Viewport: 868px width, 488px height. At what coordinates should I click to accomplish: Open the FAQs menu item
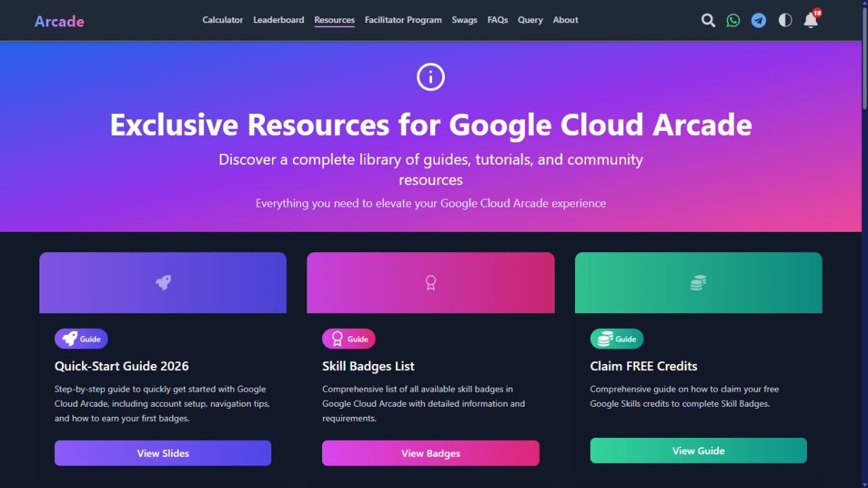pos(498,20)
